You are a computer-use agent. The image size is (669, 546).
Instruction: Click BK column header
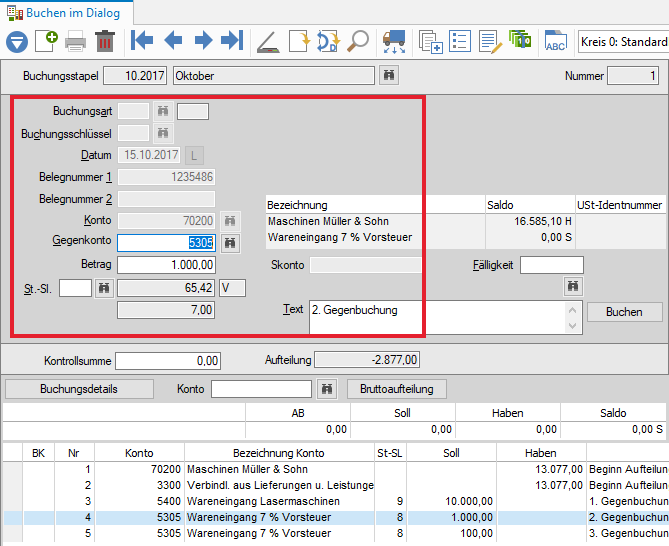click(38, 453)
